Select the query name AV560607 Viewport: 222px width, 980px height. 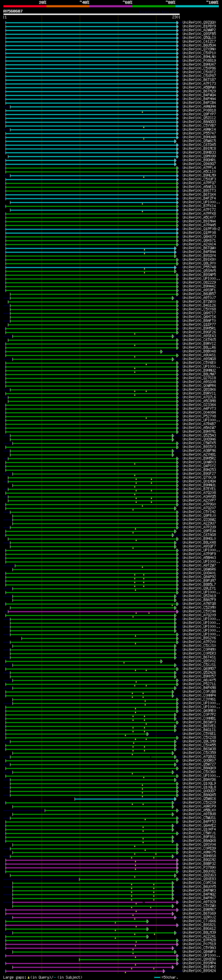coord(13,11)
